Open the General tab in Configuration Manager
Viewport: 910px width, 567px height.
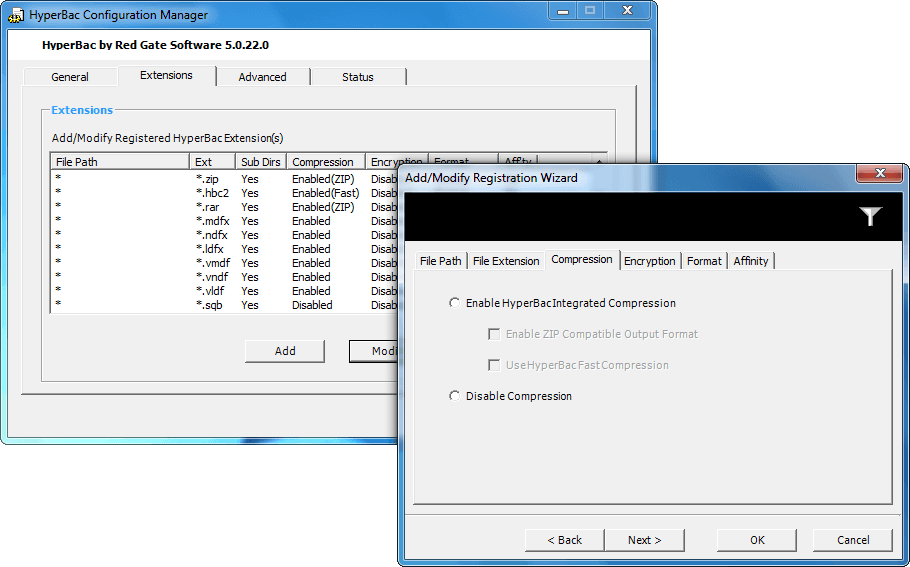[x=70, y=77]
